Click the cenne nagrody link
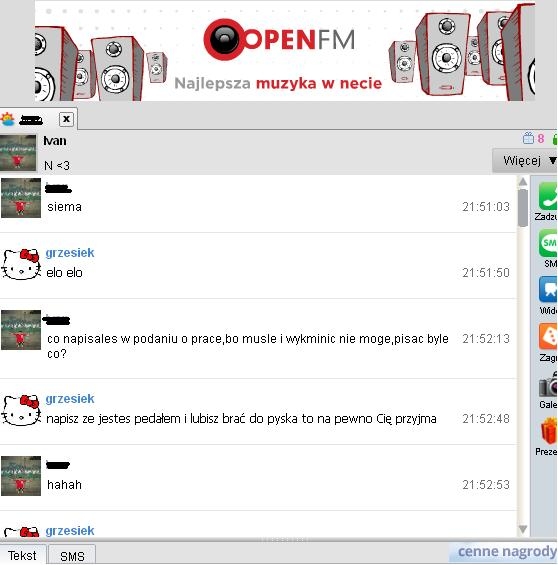558x565 pixels. [x=507, y=551]
